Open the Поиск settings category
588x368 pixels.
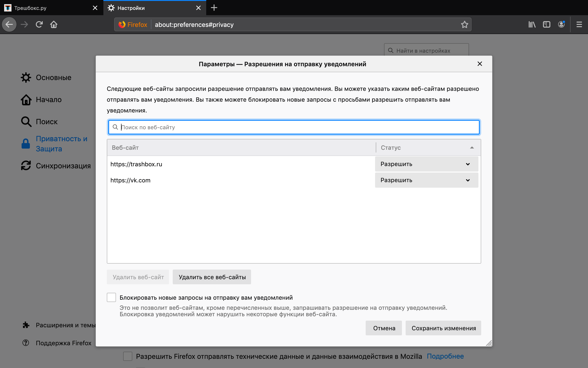tap(47, 121)
